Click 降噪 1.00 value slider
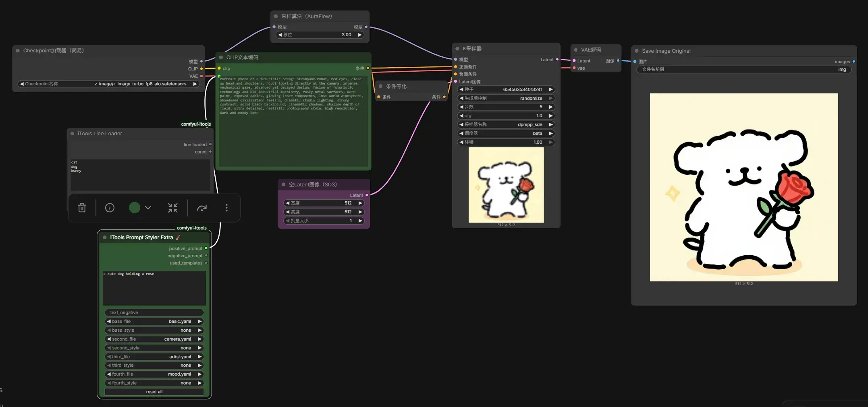 point(506,142)
